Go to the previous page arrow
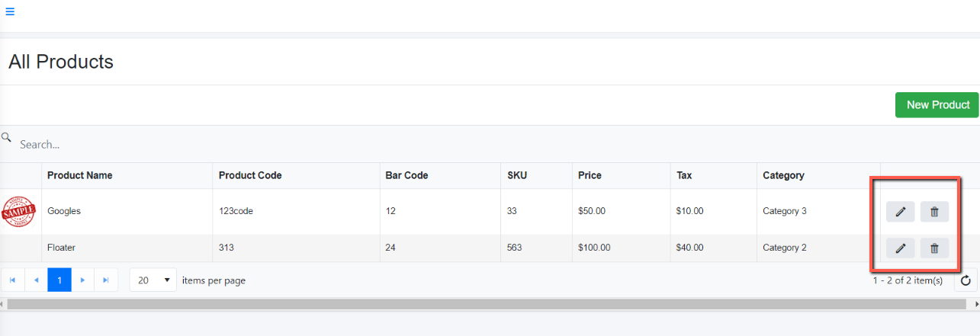 pos(35,280)
